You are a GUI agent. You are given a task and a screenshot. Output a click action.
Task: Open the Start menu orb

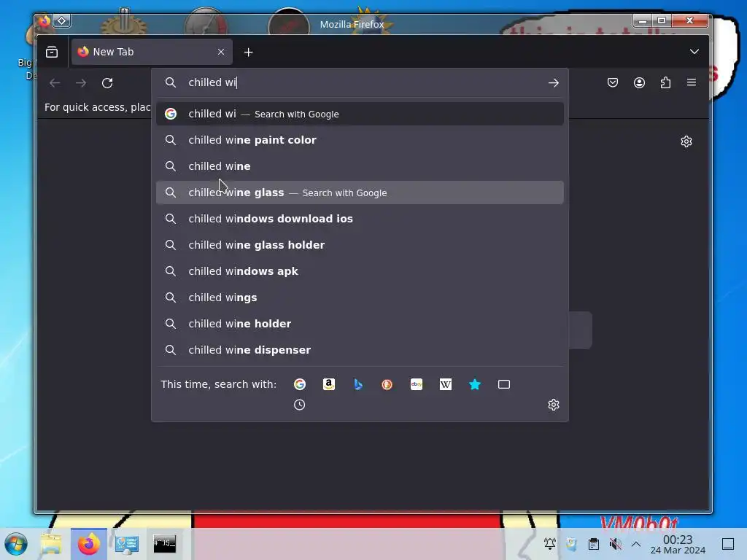click(x=16, y=544)
